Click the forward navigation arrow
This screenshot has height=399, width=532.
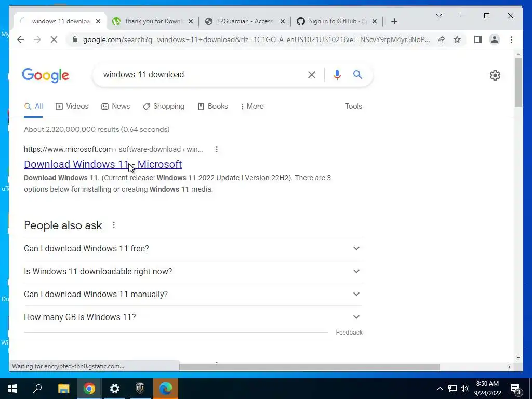tap(37, 39)
